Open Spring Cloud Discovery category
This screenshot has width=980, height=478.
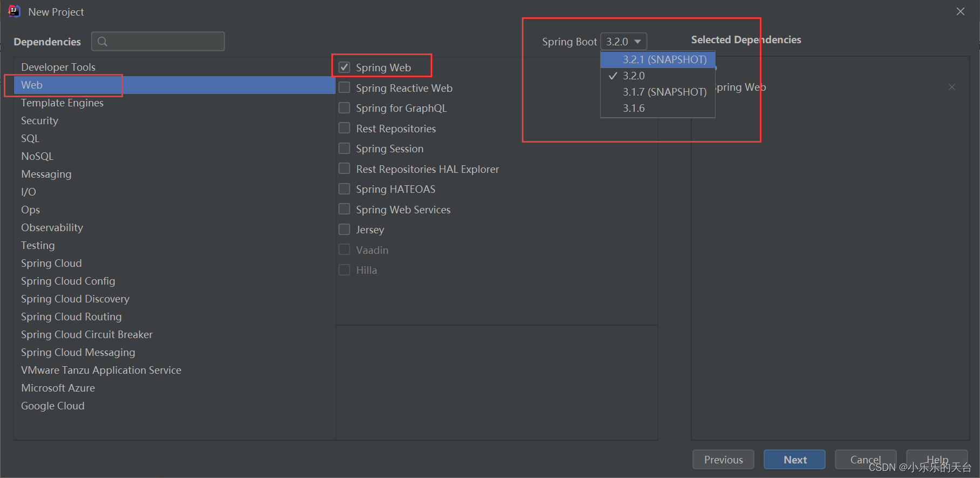pyautogui.click(x=174, y=299)
